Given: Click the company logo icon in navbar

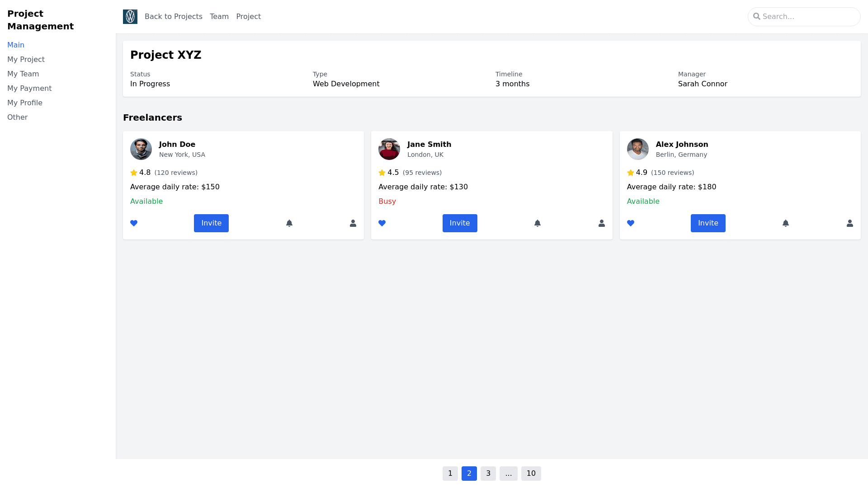Looking at the screenshot, I should point(130,17).
